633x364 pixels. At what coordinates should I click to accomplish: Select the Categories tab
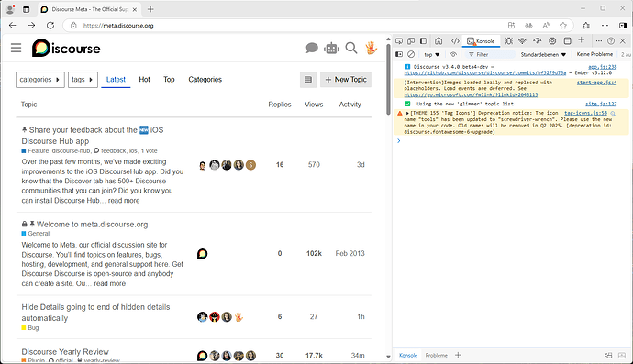pyautogui.click(x=205, y=80)
